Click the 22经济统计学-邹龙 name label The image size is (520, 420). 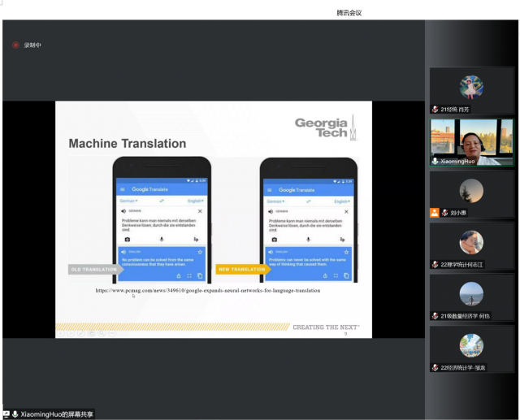click(462, 368)
